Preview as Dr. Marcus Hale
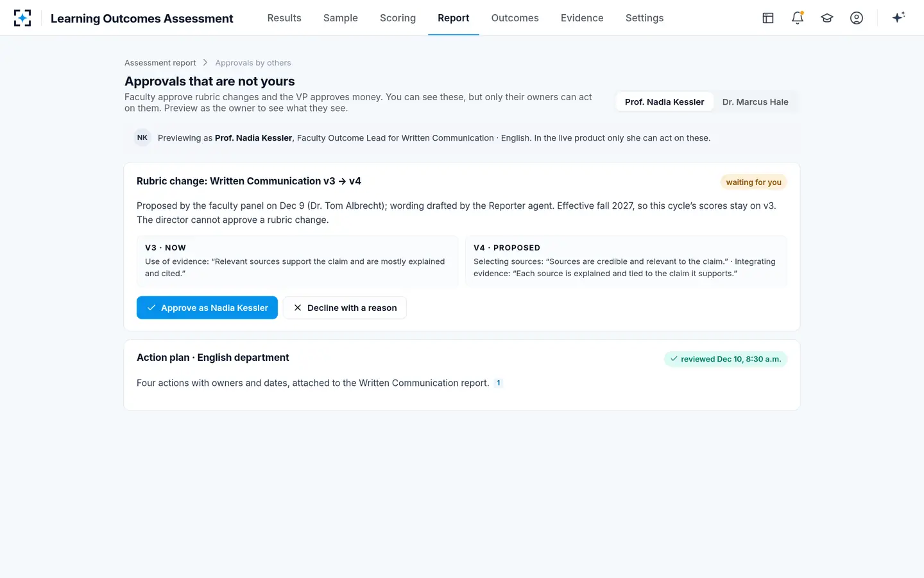The height and width of the screenshot is (578, 924). [755, 101]
